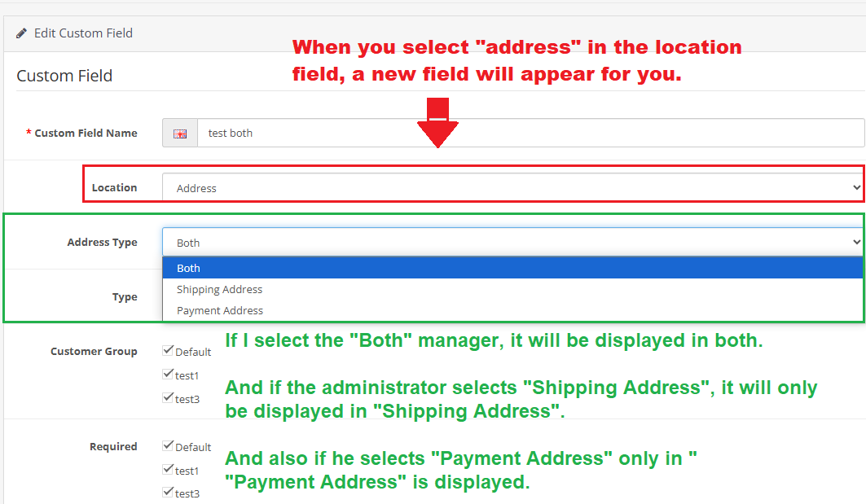Select the highlighted "Both" option in list
Image resolution: width=866 pixels, height=504 pixels.
click(x=188, y=268)
